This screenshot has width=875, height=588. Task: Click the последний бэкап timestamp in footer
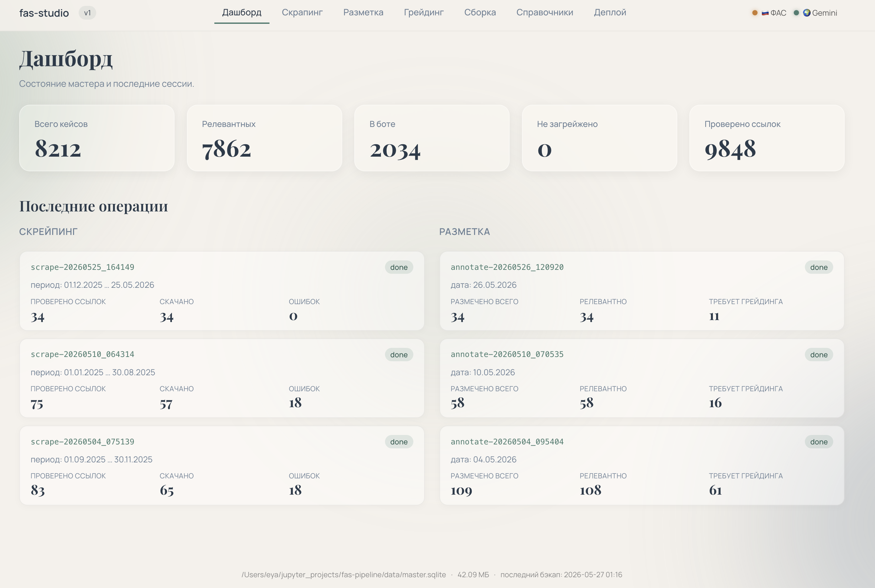[561, 575]
